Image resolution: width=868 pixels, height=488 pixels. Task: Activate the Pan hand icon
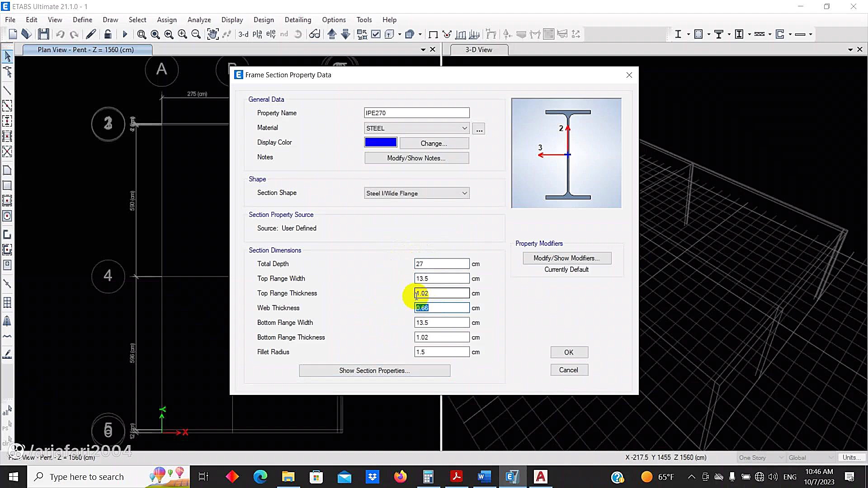tap(212, 34)
